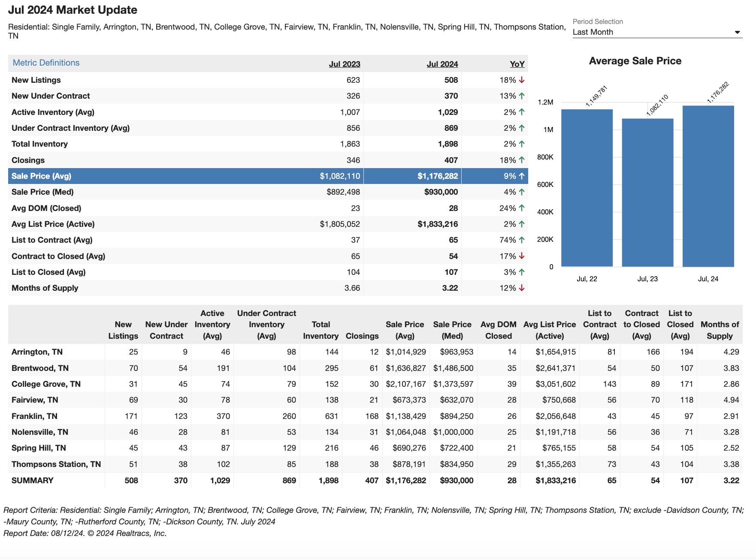Select the Contract to Closed (Avg) metric
This screenshot has height=560, width=756.
pos(268,256)
